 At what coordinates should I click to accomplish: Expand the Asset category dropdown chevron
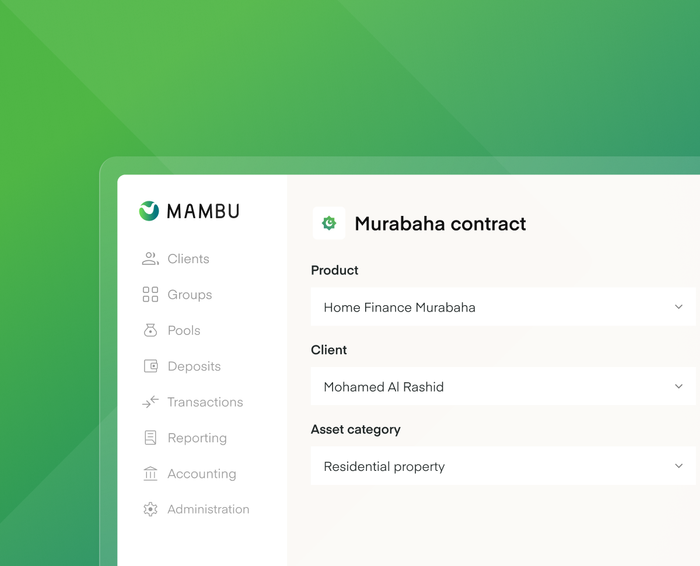[x=679, y=466]
